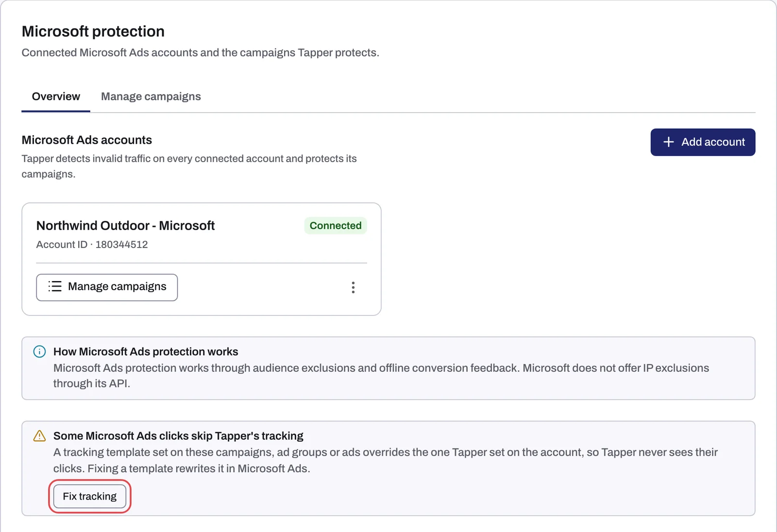Viewport: 777px width, 532px height.
Task: Click the Northwind Outdoor - Microsoft account name
Action: [125, 226]
